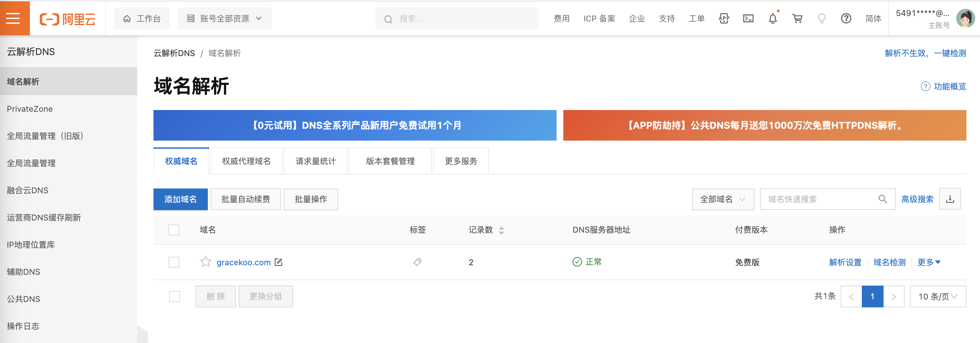Screen dimensions: 980x343
Task: Click the export download icon near 高级搜索
Action: tap(950, 199)
